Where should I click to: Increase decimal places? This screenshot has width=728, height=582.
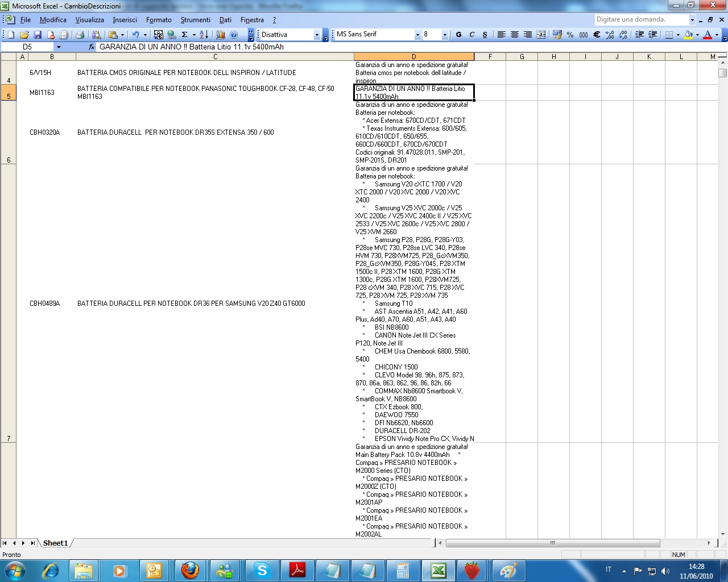pyautogui.click(x=610, y=35)
